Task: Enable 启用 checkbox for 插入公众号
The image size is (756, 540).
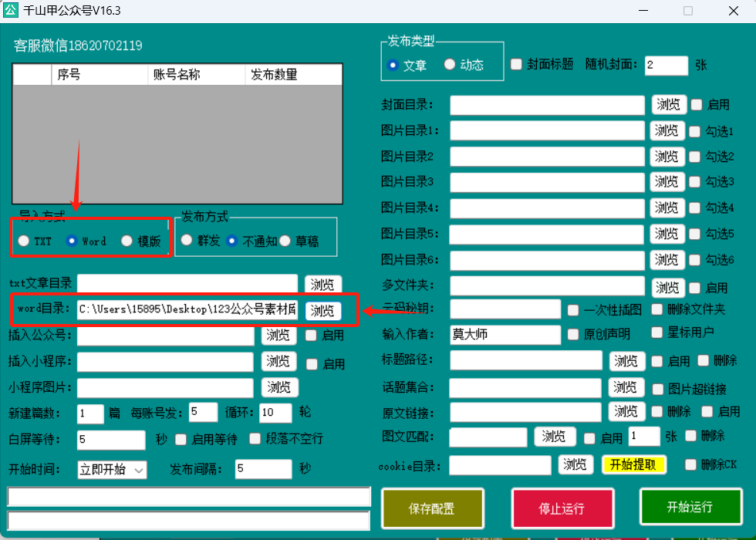Action: pyautogui.click(x=311, y=335)
